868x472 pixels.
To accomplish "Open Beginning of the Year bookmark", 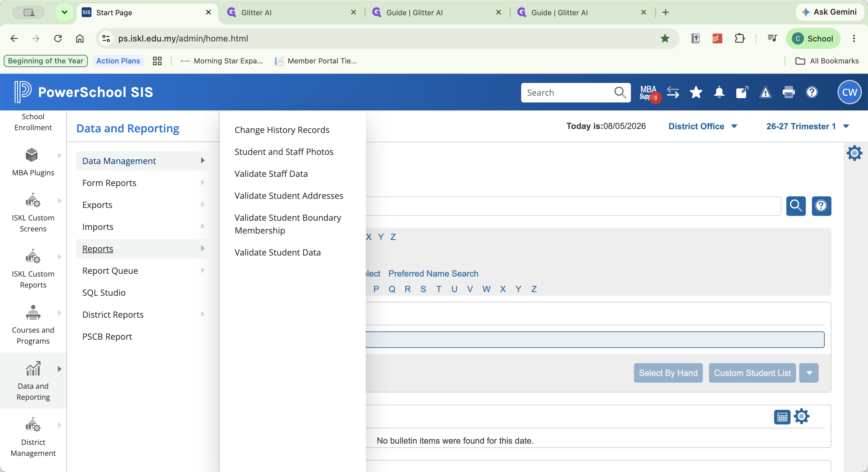I will (45, 61).
